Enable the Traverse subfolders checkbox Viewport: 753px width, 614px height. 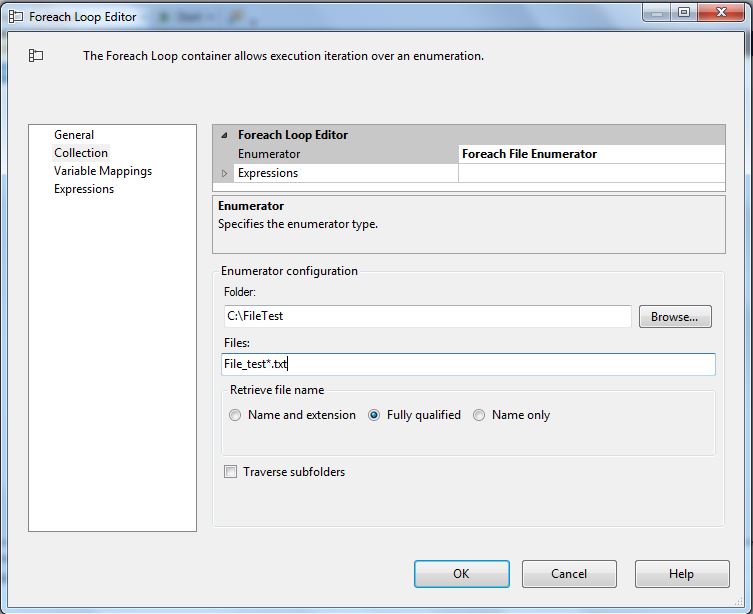click(231, 472)
